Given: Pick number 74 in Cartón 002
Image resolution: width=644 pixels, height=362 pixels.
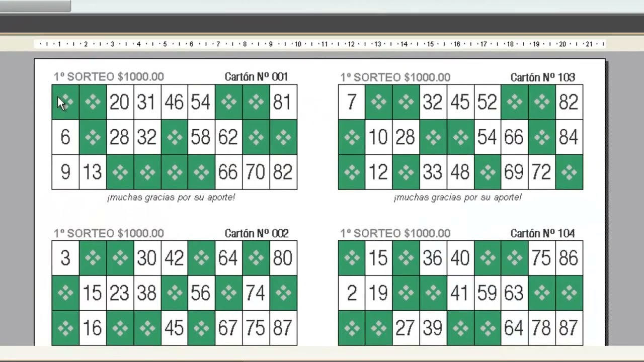Looking at the screenshot, I should (256, 293).
